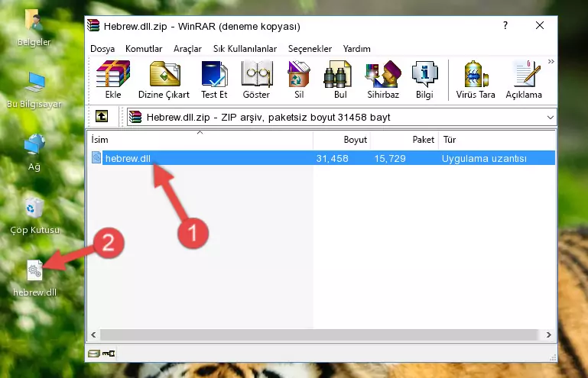Click the 31,458 size value
This screenshot has height=378, width=588.
[333, 159]
